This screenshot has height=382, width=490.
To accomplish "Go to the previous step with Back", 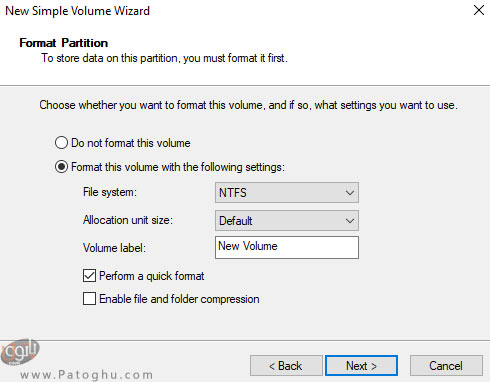I will (x=286, y=366).
